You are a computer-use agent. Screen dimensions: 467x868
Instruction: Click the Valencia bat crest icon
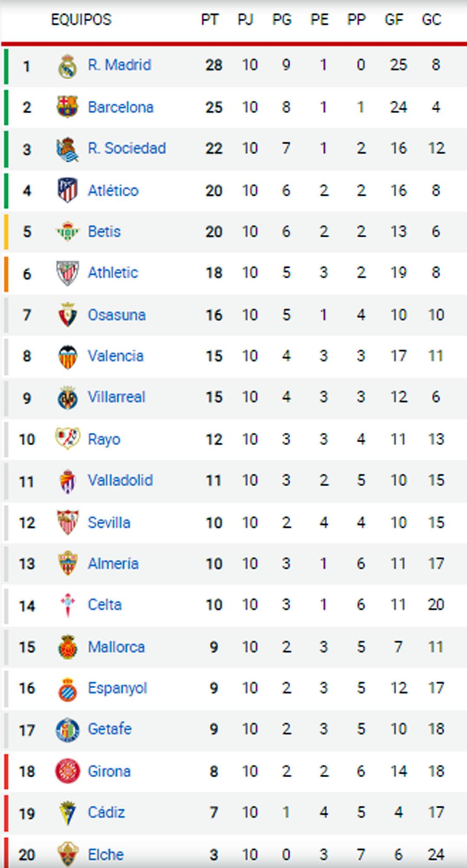67,356
